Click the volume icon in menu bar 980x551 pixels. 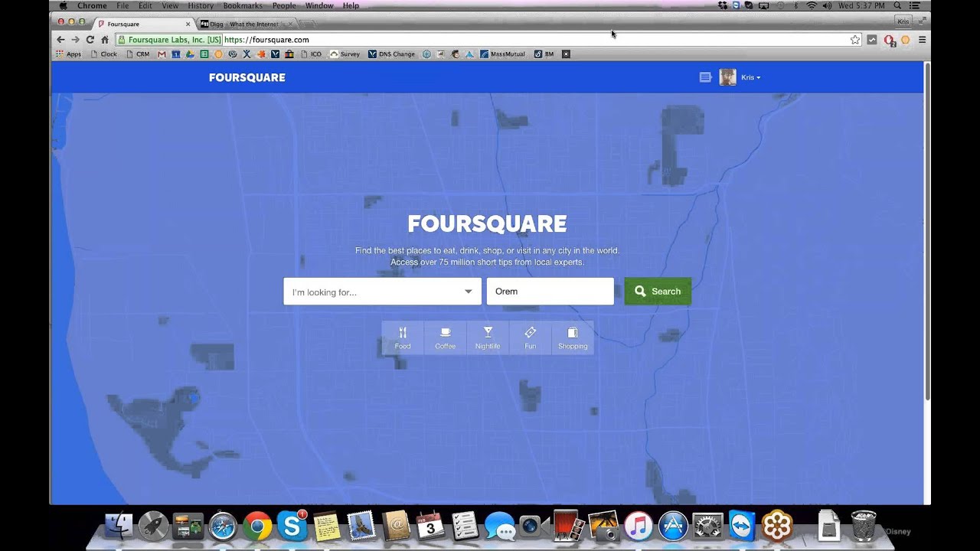[x=828, y=5]
